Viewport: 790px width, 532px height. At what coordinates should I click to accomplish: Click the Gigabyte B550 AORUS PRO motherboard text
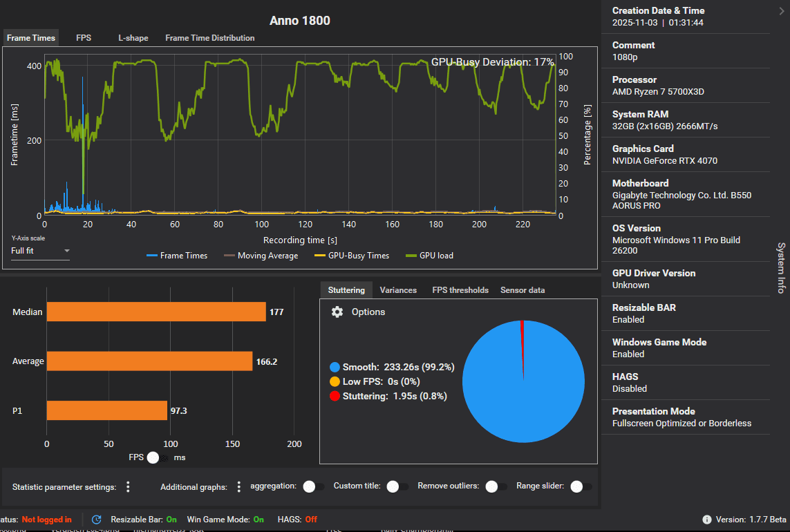681,200
